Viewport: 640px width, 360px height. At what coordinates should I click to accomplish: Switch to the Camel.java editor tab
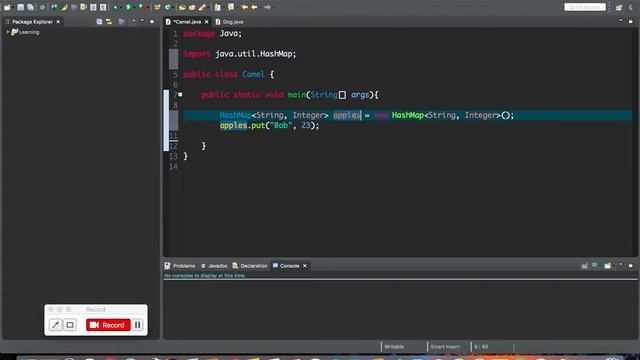pyautogui.click(x=187, y=22)
